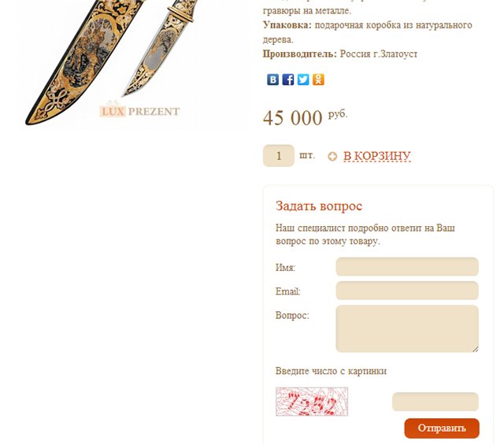This screenshot has width=504, height=445.
Task: Click the Задать вопрос heading
Action: 319,206
